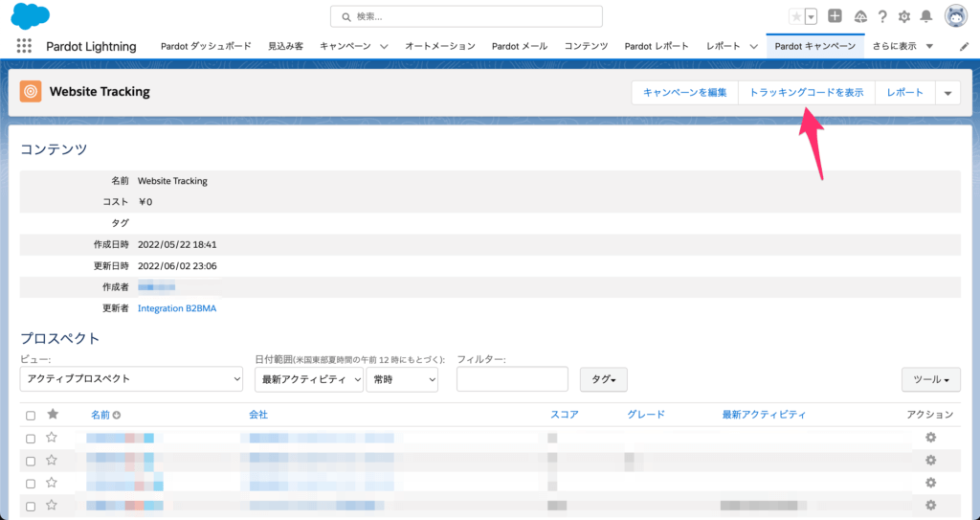Click キャンペーンを編集 button
The height and width of the screenshot is (520, 980).
pos(685,93)
